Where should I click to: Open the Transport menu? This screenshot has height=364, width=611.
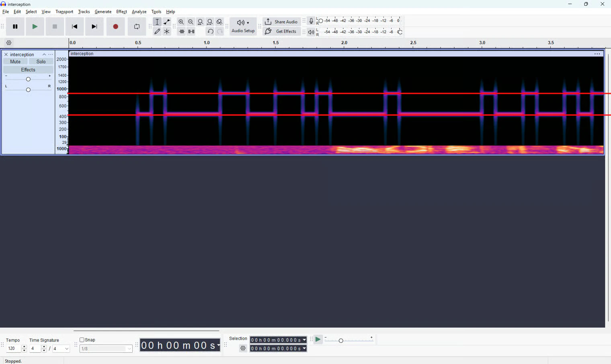click(x=64, y=12)
